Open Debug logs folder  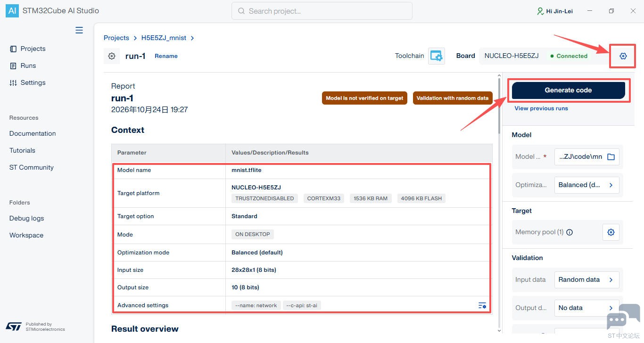pos(26,218)
